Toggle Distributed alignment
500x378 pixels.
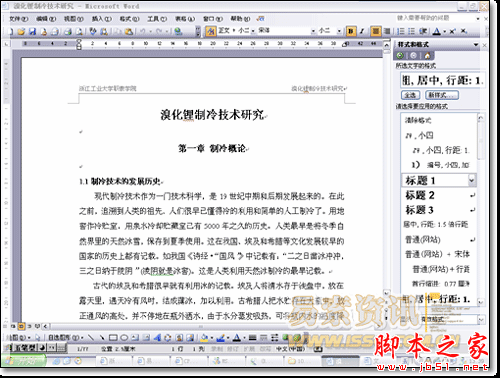point(387,31)
